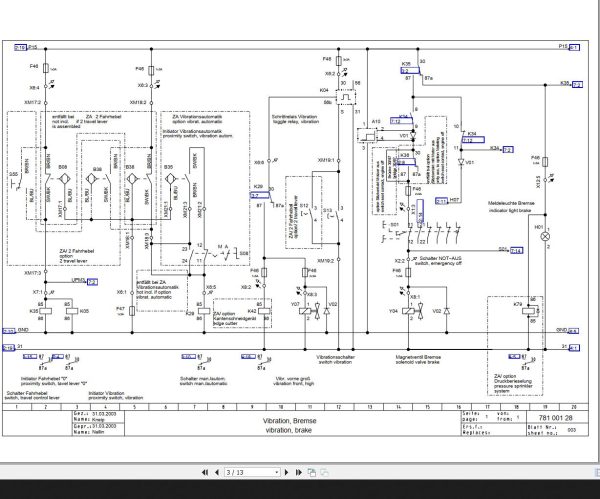Click the 'Meldeleuchte Bremse' label

point(511,203)
